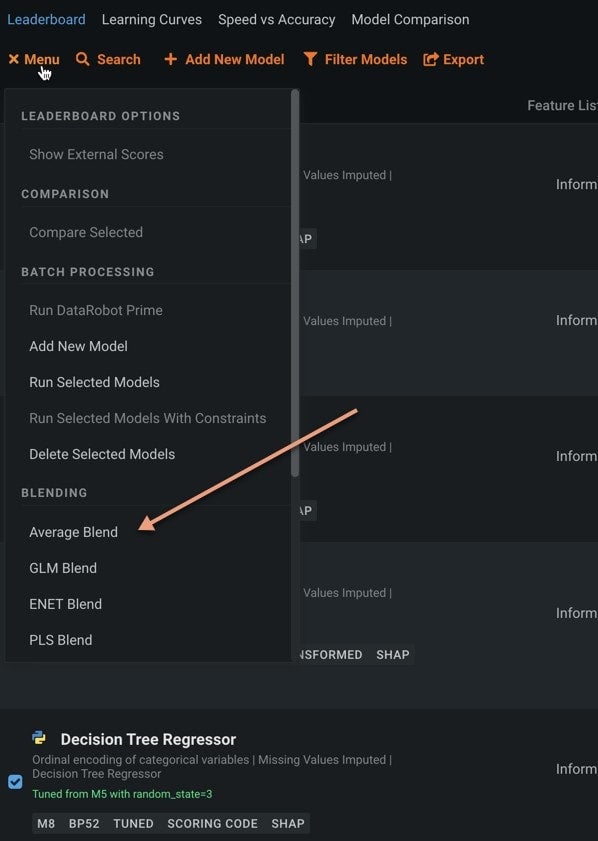
Task: Open the Speed vs Accuracy tab
Action: [x=277, y=20]
